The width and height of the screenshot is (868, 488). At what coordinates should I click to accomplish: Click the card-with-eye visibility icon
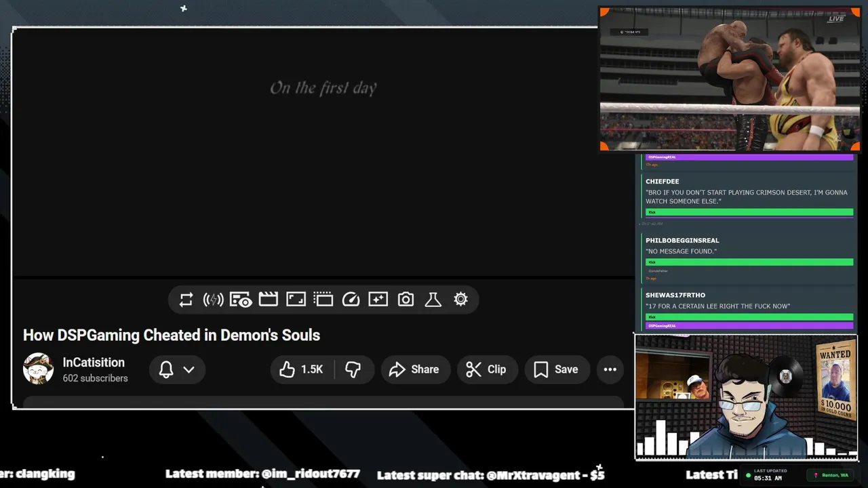point(241,300)
